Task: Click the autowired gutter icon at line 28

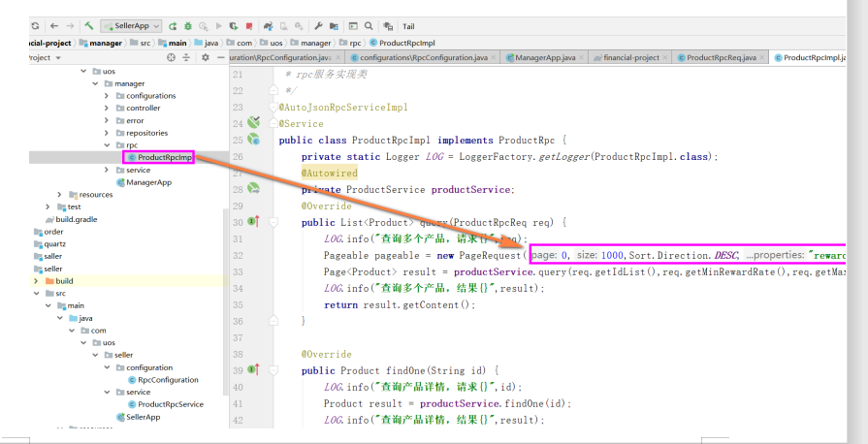Action: [x=253, y=189]
